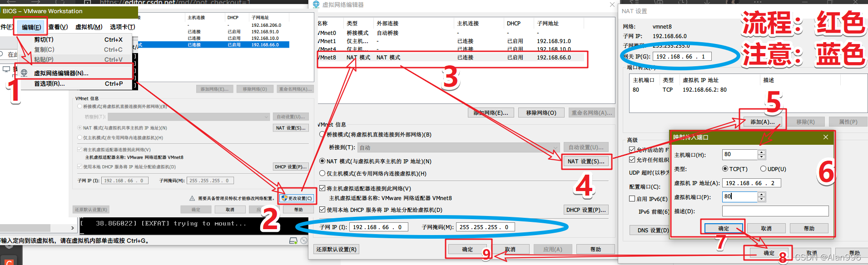
Task: Close the port mapping dialog with X
Action: [x=826, y=137]
